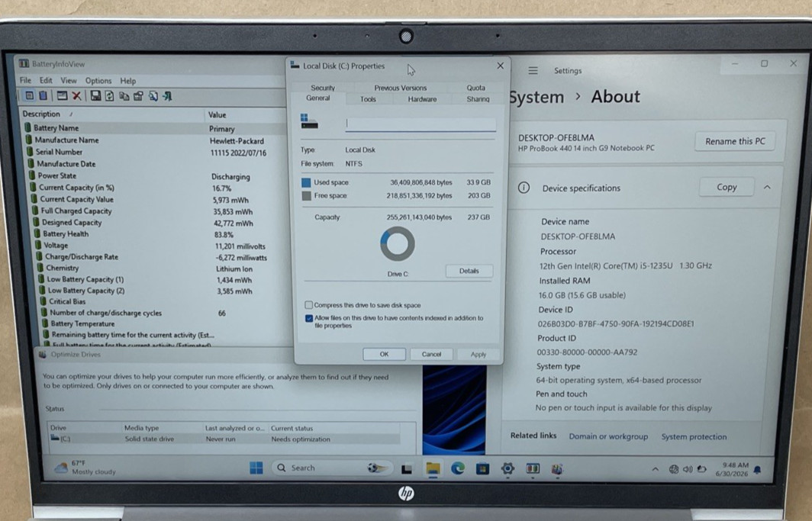Open the File menu in BatteryInfoView
This screenshot has height=521, width=812.
point(25,80)
